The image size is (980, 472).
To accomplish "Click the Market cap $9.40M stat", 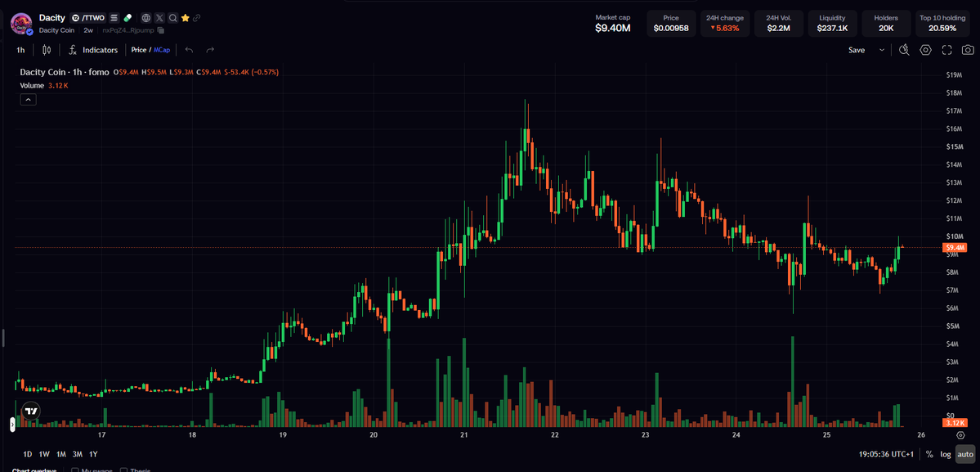I will pos(612,24).
